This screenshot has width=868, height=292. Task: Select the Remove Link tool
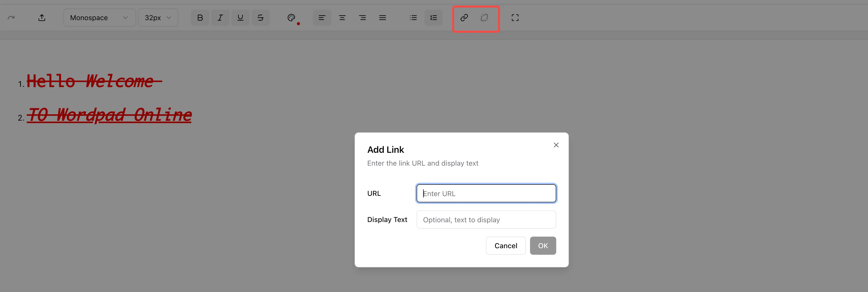point(484,17)
